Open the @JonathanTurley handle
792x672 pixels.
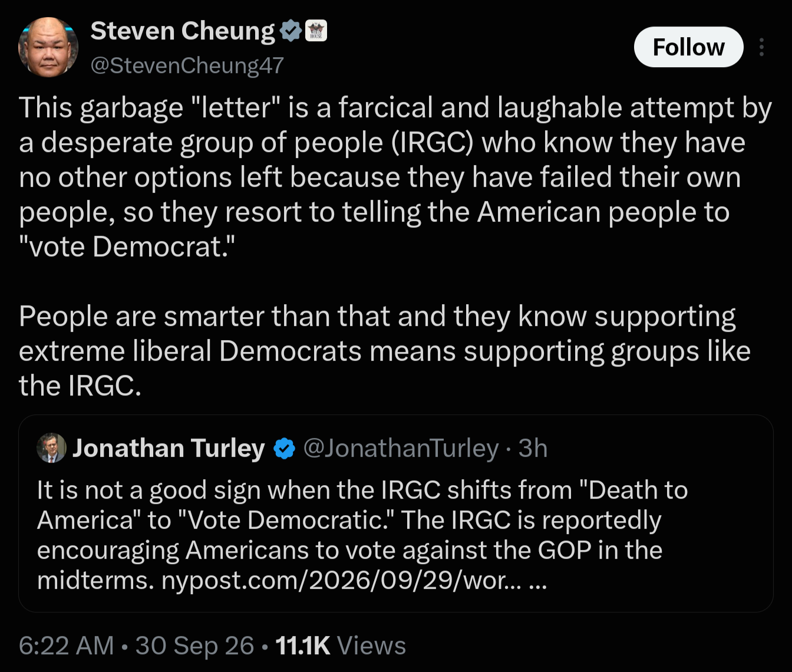401,449
